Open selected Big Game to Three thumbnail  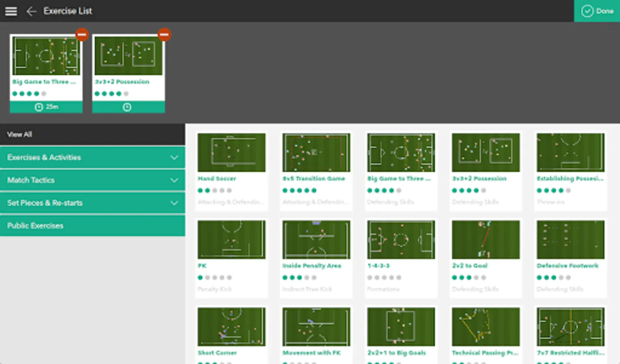tap(46, 56)
